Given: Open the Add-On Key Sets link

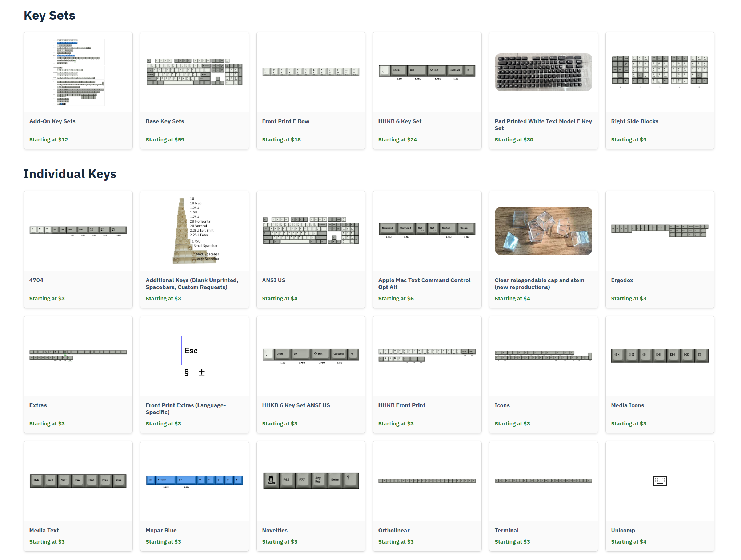Looking at the screenshot, I should coord(52,121).
